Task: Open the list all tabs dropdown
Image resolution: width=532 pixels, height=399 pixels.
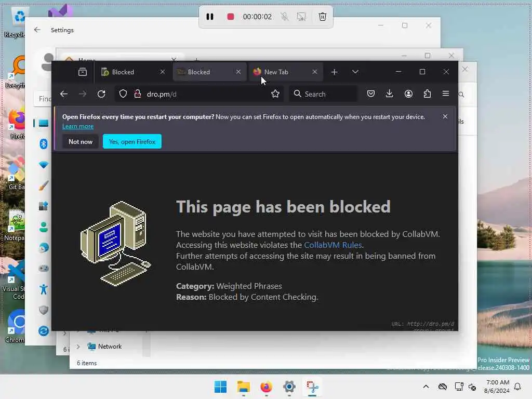Action: tap(355, 72)
